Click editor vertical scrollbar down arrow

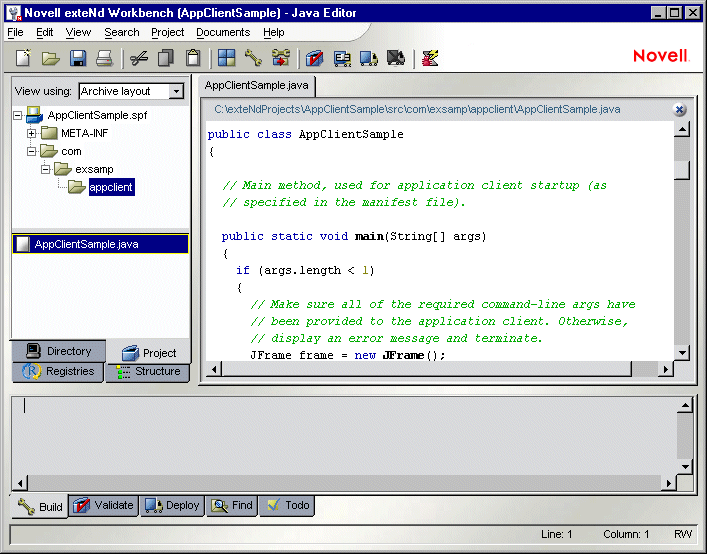click(x=682, y=353)
